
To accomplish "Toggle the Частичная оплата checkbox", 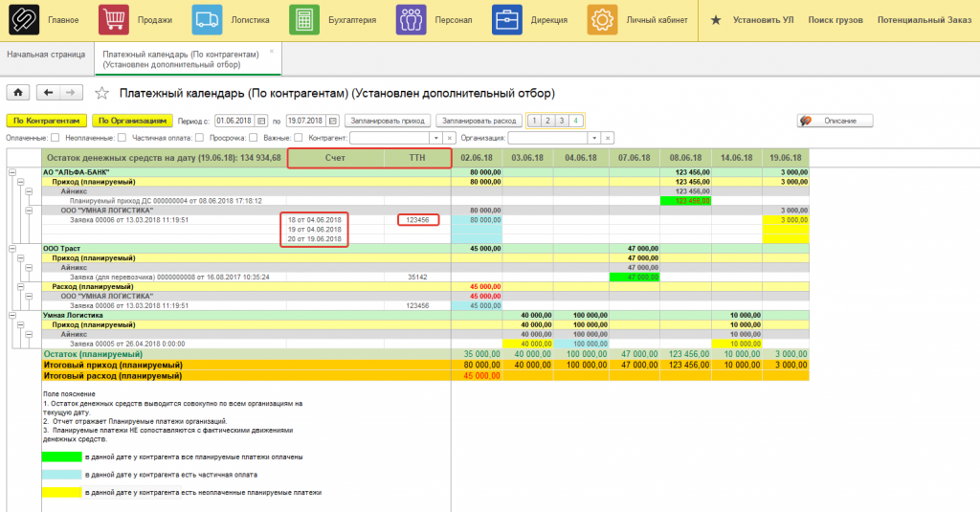I will point(199,138).
